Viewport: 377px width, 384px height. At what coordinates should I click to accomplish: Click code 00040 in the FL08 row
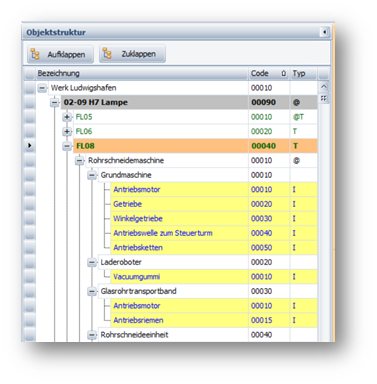click(x=263, y=146)
